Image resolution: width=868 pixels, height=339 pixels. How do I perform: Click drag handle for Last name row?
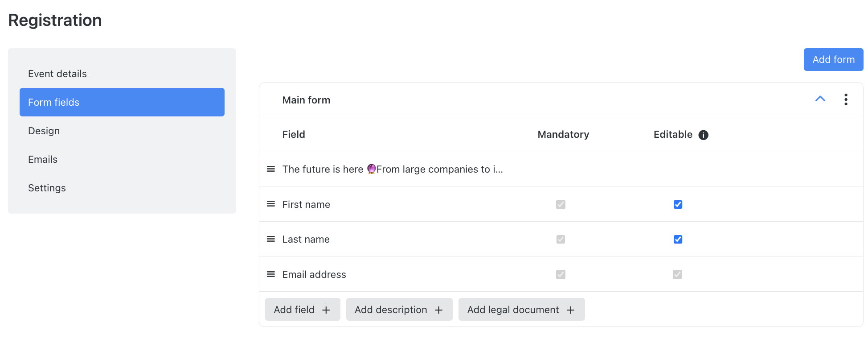click(x=270, y=239)
